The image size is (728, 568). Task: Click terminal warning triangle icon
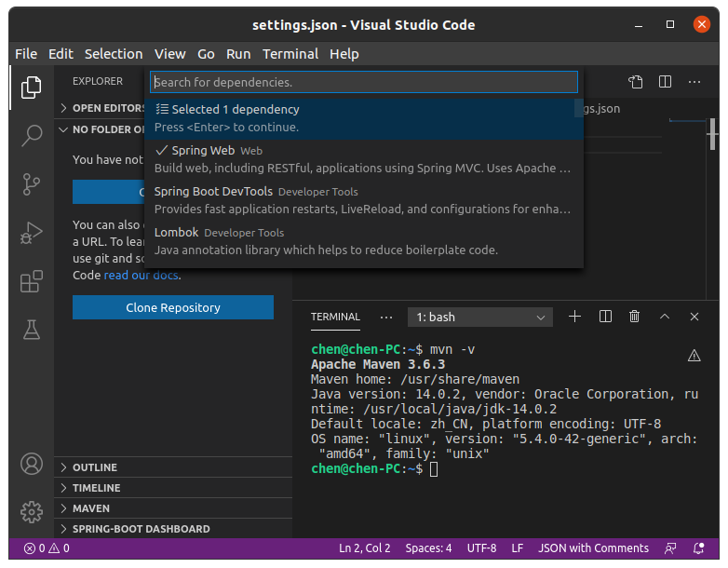pos(694,356)
